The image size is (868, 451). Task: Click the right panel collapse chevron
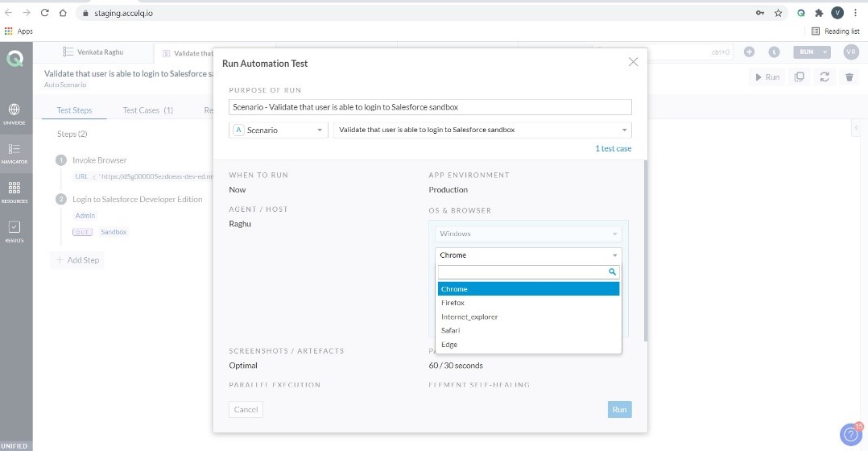point(856,127)
